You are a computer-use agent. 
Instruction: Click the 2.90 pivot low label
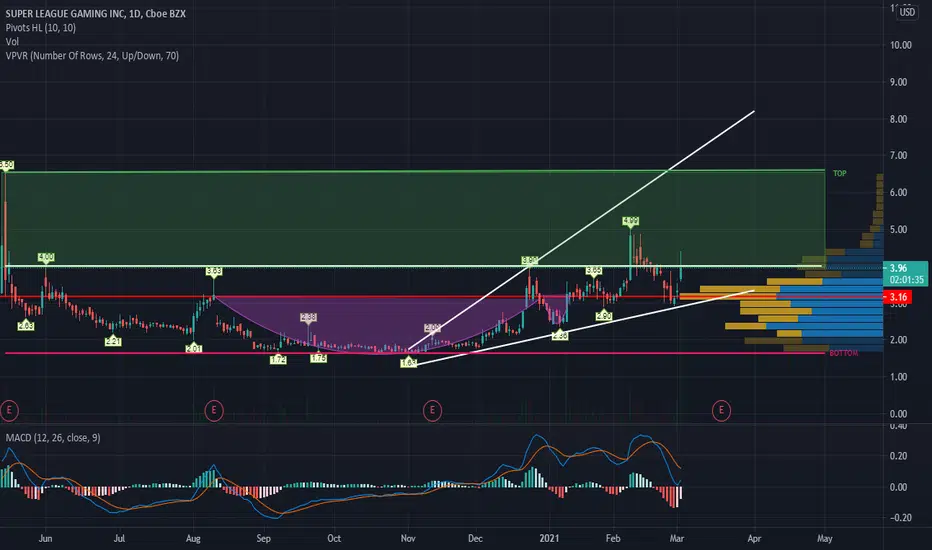coord(604,316)
